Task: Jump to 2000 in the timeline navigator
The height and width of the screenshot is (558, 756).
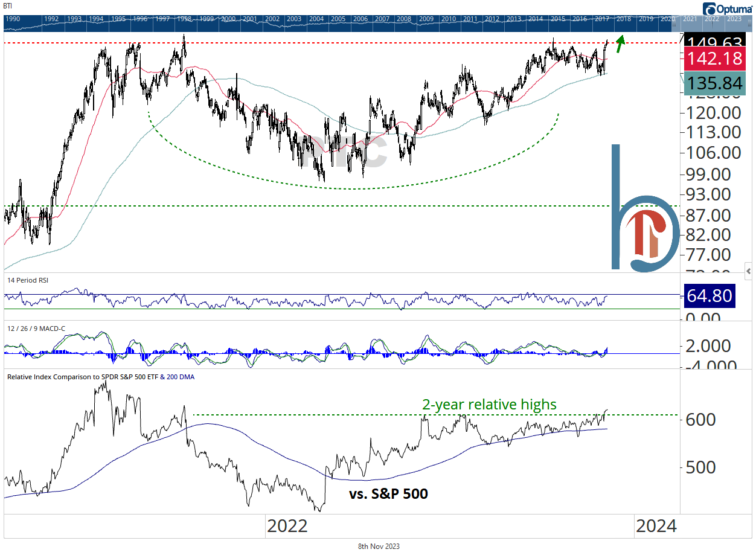Action: 228,19
